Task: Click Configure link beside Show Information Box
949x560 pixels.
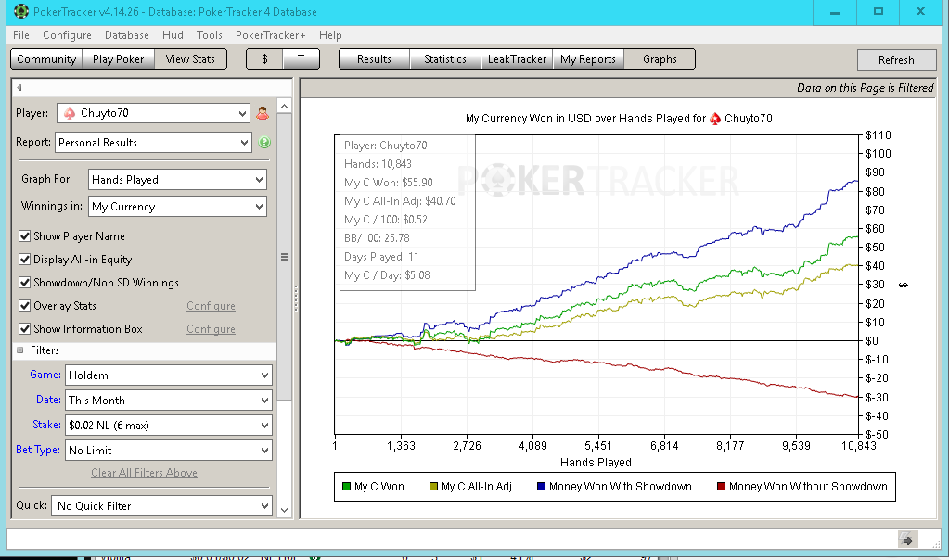Action: click(x=211, y=329)
